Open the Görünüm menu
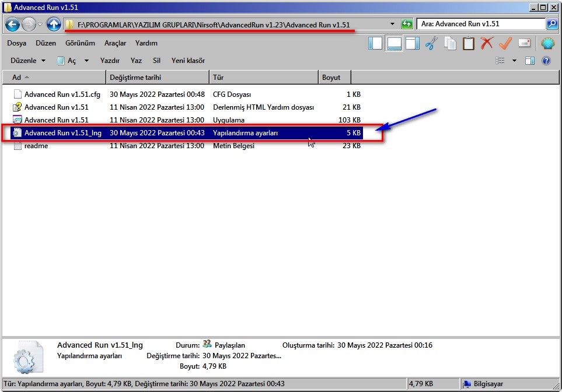 click(x=80, y=43)
